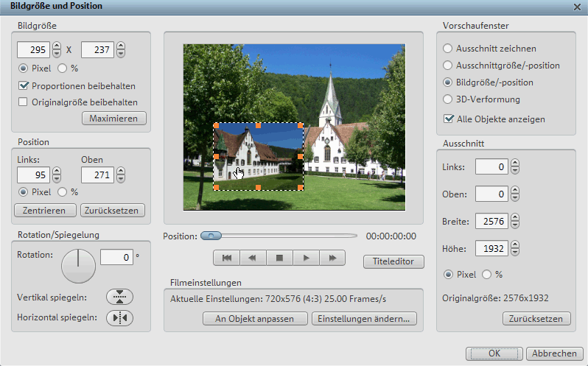Open Einstellungen ändern dialog
The width and height of the screenshot is (588, 366).
coord(364,318)
